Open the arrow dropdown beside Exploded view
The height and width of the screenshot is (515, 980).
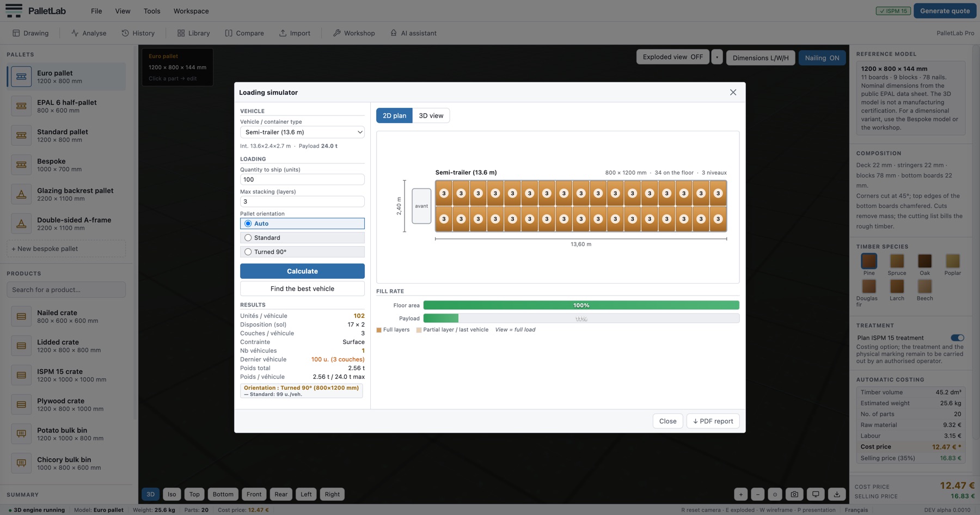(717, 57)
